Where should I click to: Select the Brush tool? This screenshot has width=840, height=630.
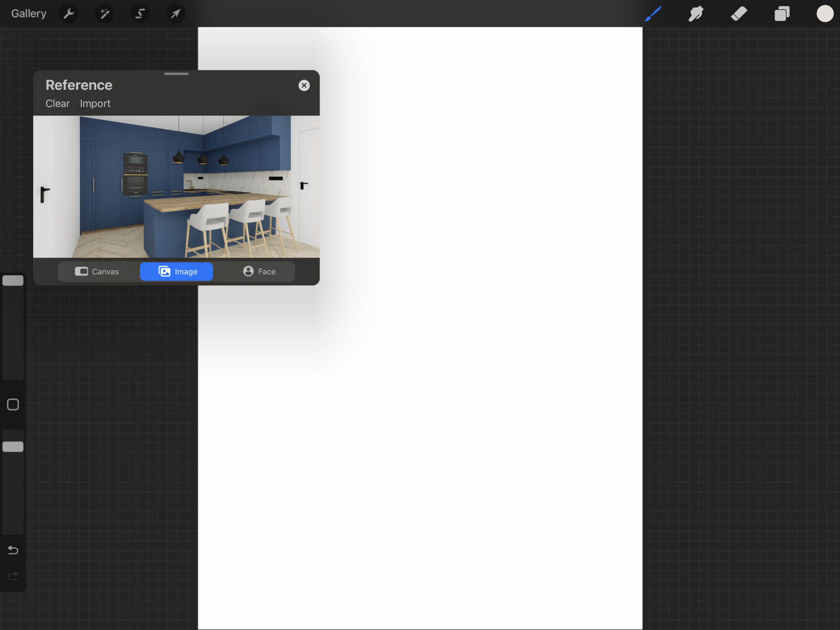(653, 13)
